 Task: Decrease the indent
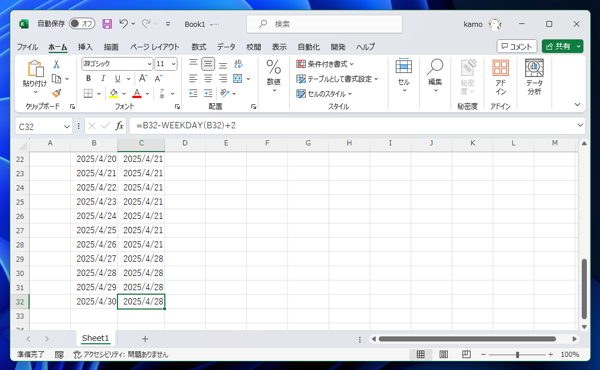click(x=193, y=93)
